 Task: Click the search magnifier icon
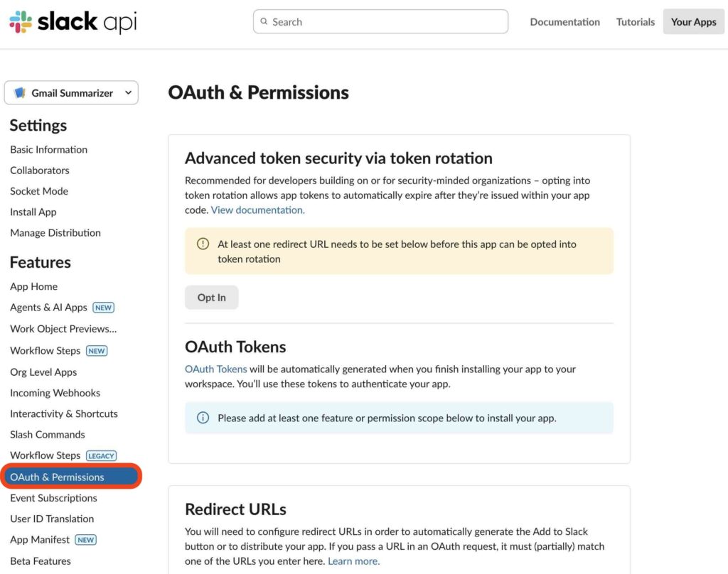(x=264, y=21)
